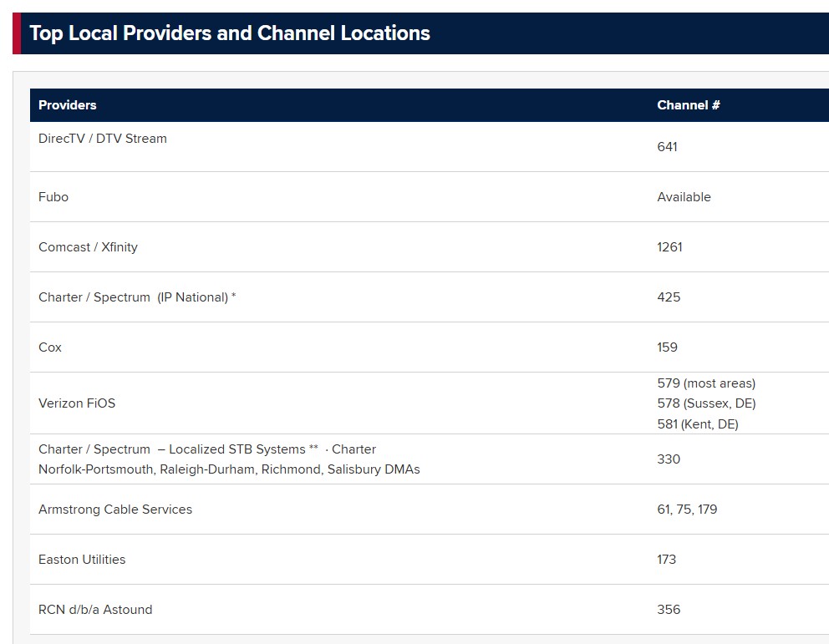The height and width of the screenshot is (644, 829).
Task: Click 'Norfolk-Portsmouth, Raleigh-Durham' DMA line
Action: (229, 469)
